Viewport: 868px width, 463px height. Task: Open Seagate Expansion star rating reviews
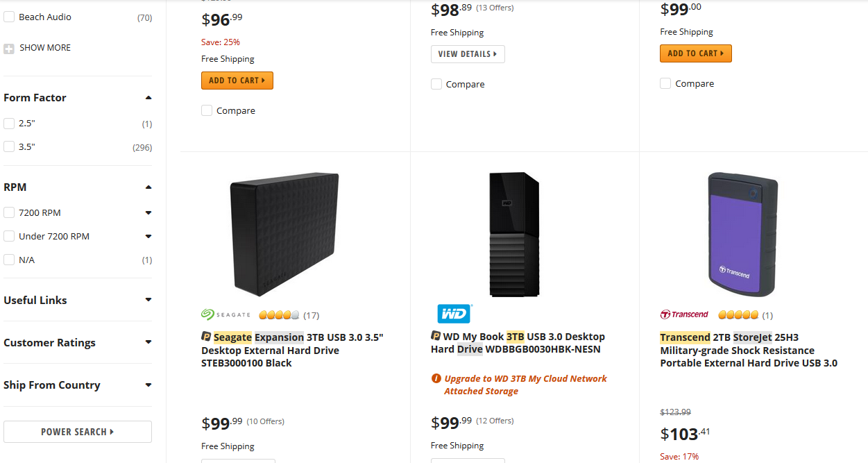click(279, 315)
